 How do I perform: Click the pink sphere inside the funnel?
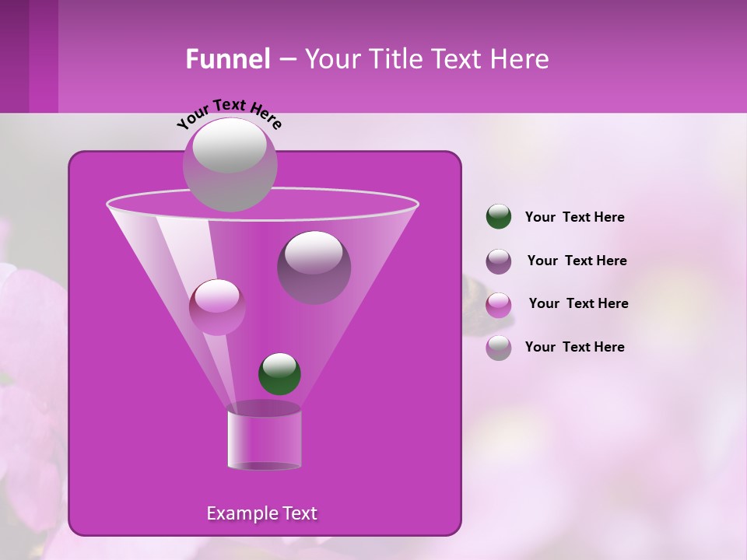pos(216,305)
